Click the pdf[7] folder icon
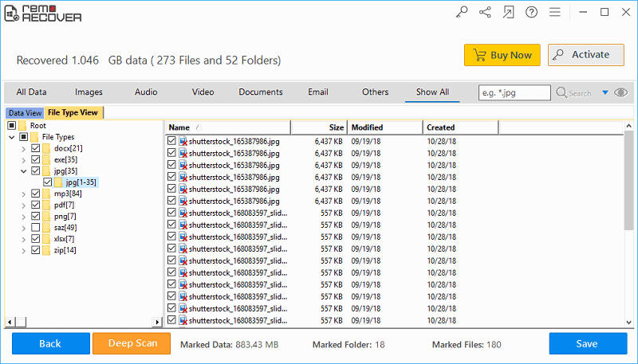The height and width of the screenshot is (364, 638). (x=46, y=205)
